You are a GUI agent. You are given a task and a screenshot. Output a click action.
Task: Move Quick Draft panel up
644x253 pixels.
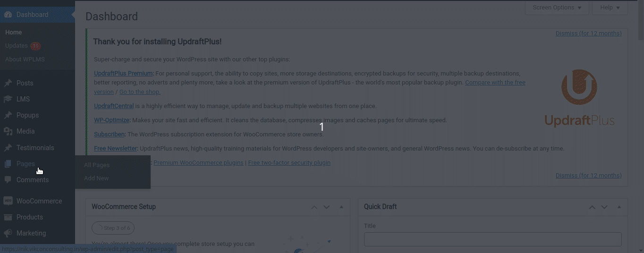point(592,207)
